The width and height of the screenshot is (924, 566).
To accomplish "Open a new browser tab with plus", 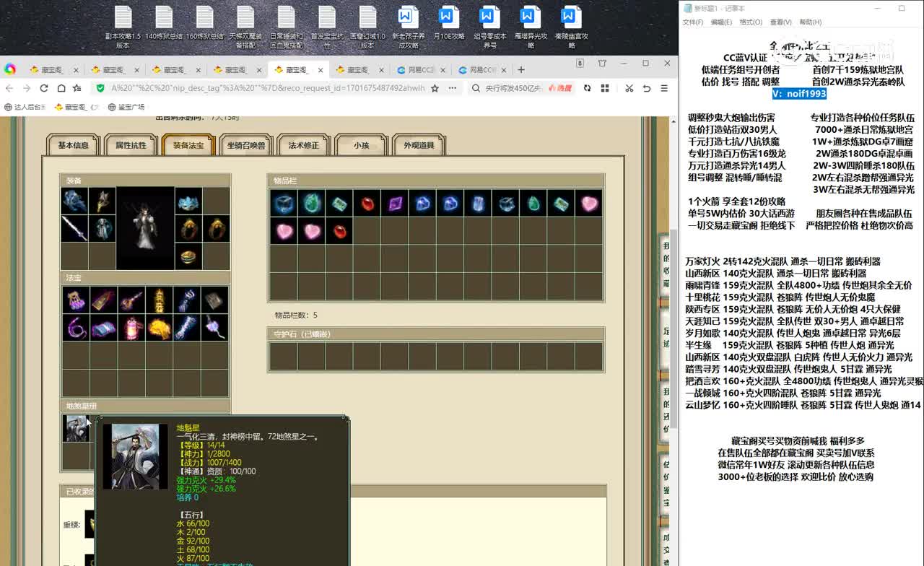I will pos(521,70).
